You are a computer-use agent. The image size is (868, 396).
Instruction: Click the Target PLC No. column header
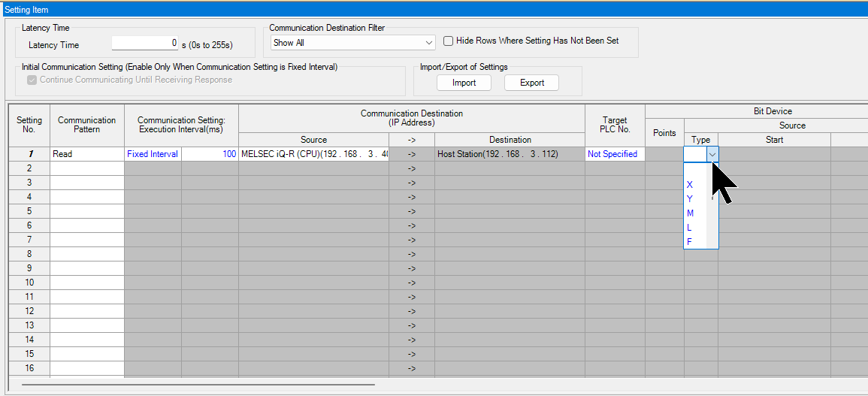coord(615,125)
